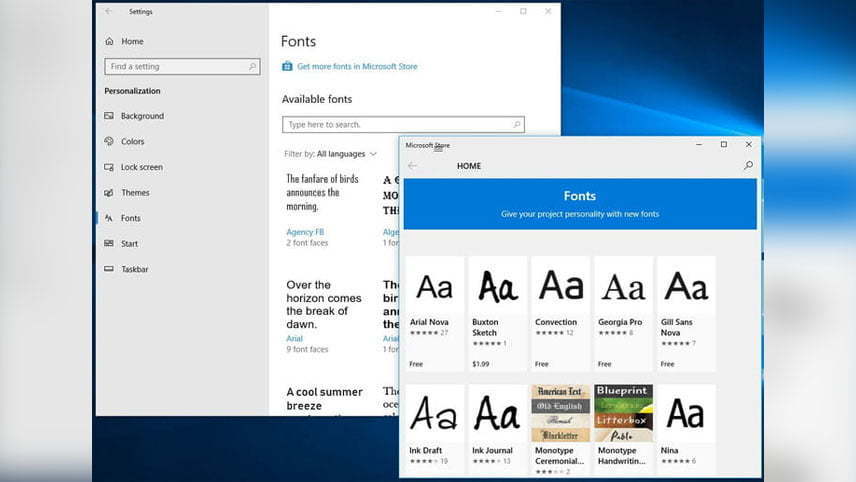Click the $1.99 price on Buxton Sketch
Screen dimensions: 856x482
tap(480, 364)
